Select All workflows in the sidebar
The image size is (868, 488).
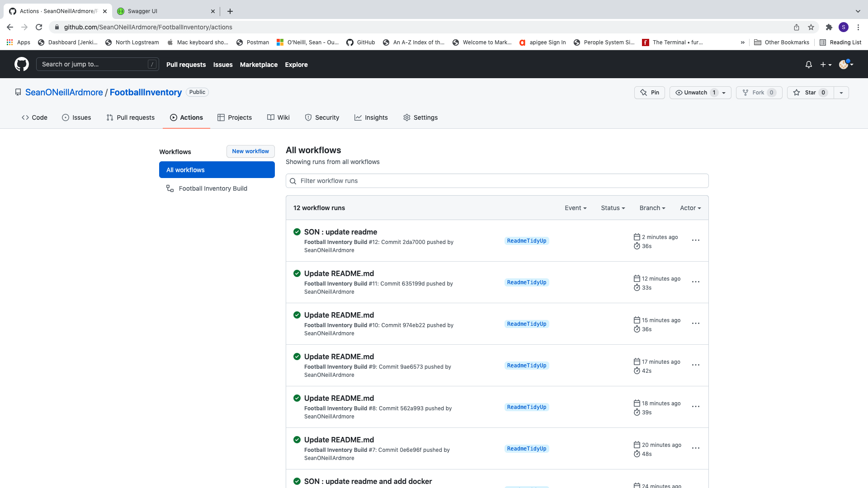(217, 170)
